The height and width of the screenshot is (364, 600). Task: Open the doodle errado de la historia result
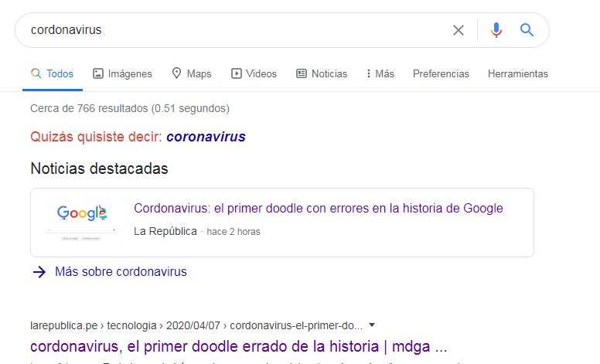[x=239, y=346]
